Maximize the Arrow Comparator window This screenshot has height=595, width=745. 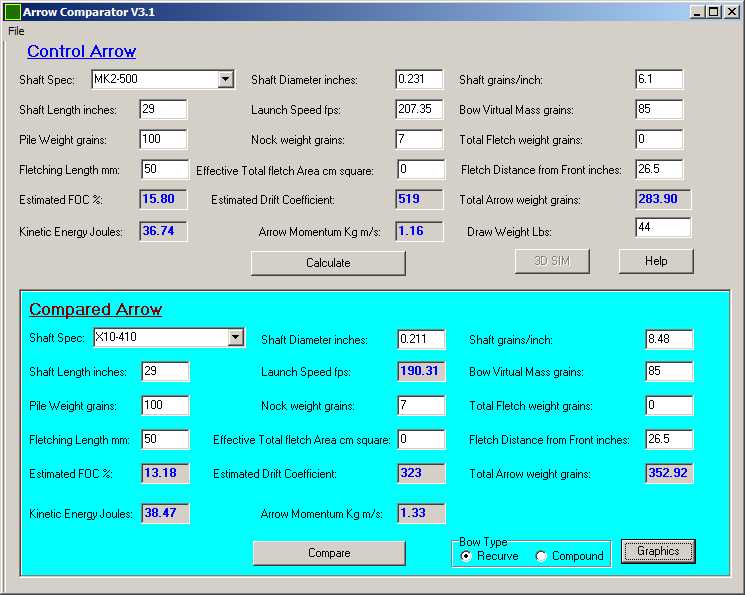point(713,12)
